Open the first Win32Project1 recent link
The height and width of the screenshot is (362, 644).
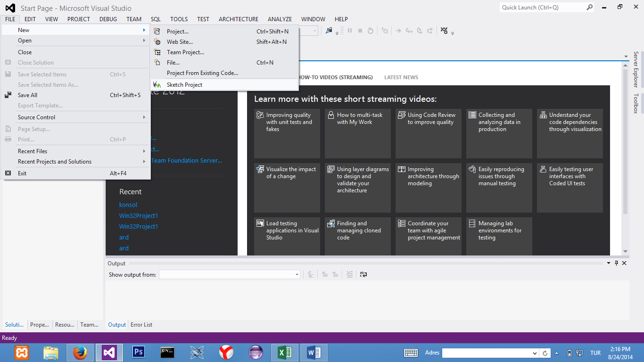(x=139, y=216)
